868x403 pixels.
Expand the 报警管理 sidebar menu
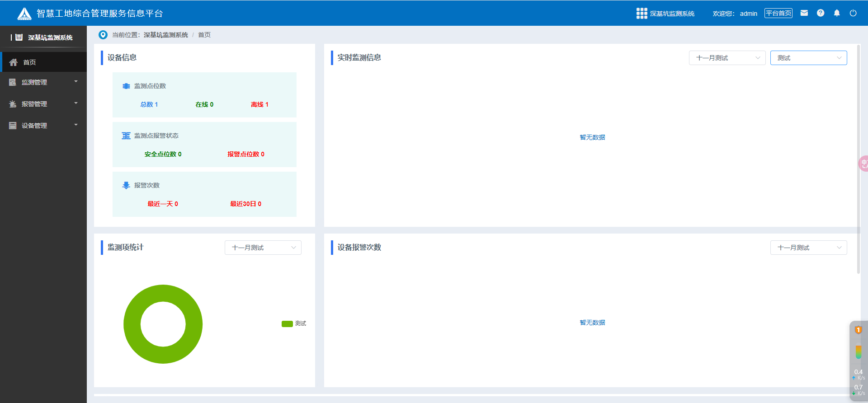coord(43,104)
